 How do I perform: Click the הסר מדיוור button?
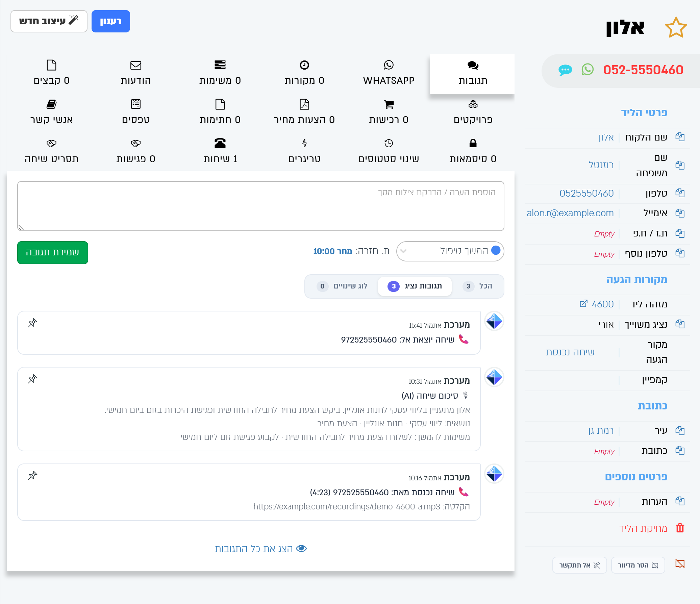click(x=638, y=565)
